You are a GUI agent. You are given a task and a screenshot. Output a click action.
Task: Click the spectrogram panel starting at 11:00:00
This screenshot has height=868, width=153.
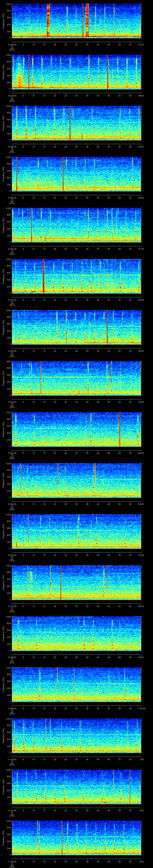pyautogui.click(x=77, y=736)
